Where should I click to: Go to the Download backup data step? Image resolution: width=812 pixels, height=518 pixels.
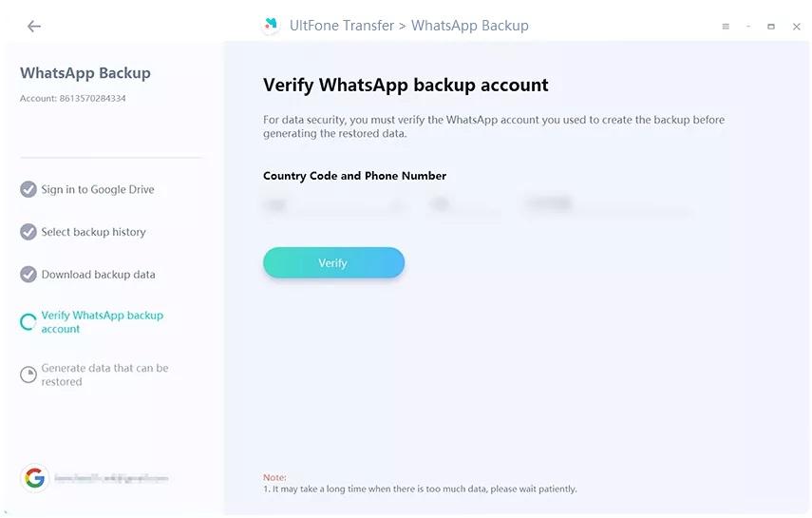[x=98, y=275]
